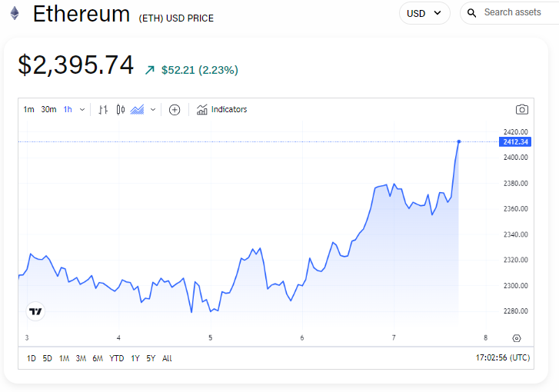Image resolution: width=559 pixels, height=392 pixels.
Task: Switch to candlestick chart style
Action: (121, 110)
